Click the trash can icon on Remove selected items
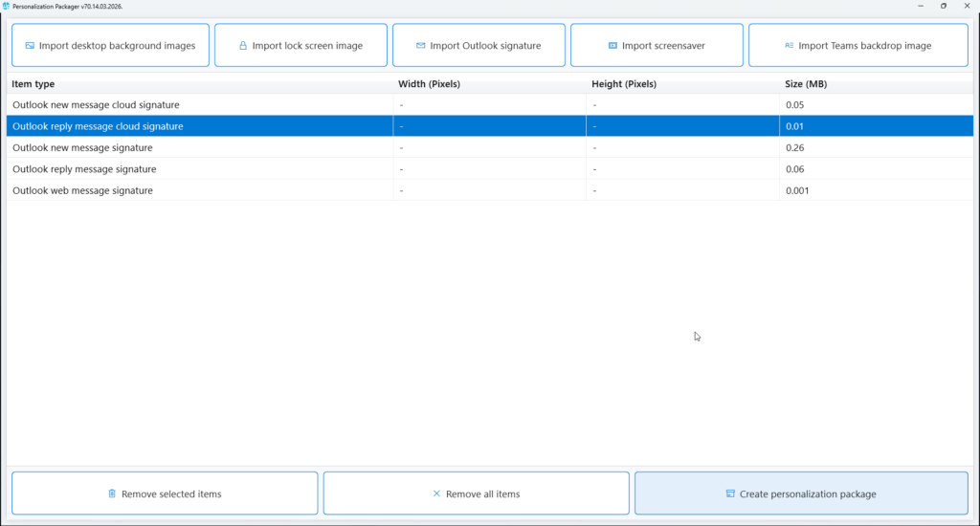 coord(112,494)
